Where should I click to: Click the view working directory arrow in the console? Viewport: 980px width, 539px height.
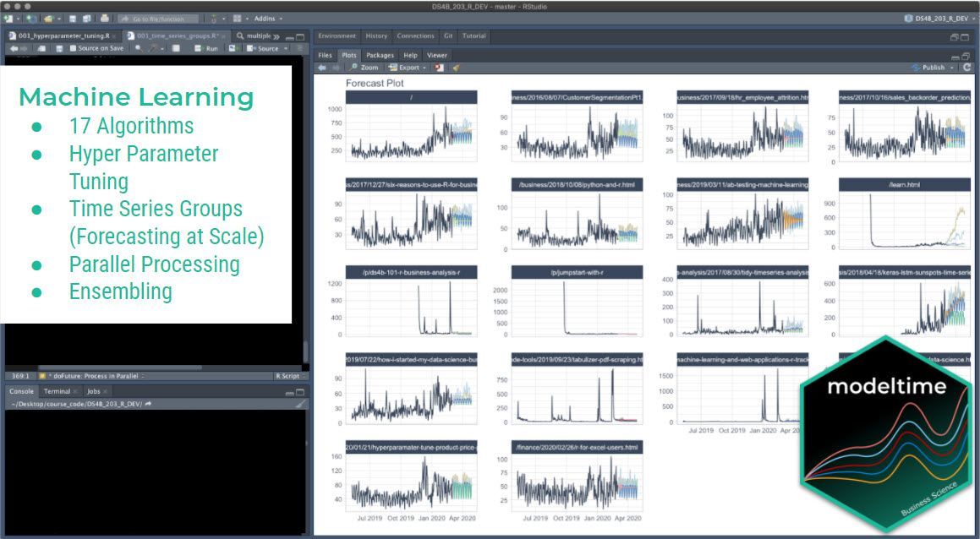pyautogui.click(x=148, y=404)
